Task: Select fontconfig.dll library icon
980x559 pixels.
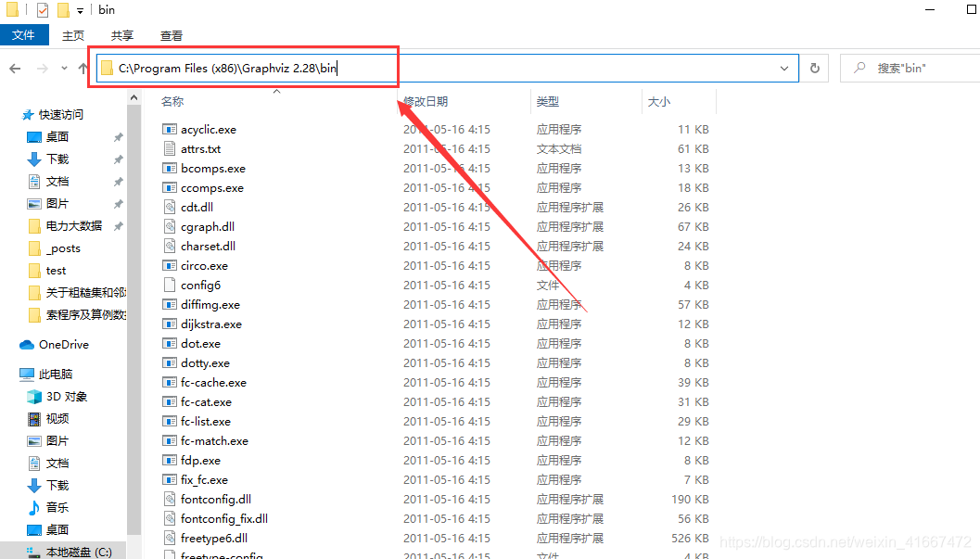Action: pyautogui.click(x=170, y=499)
